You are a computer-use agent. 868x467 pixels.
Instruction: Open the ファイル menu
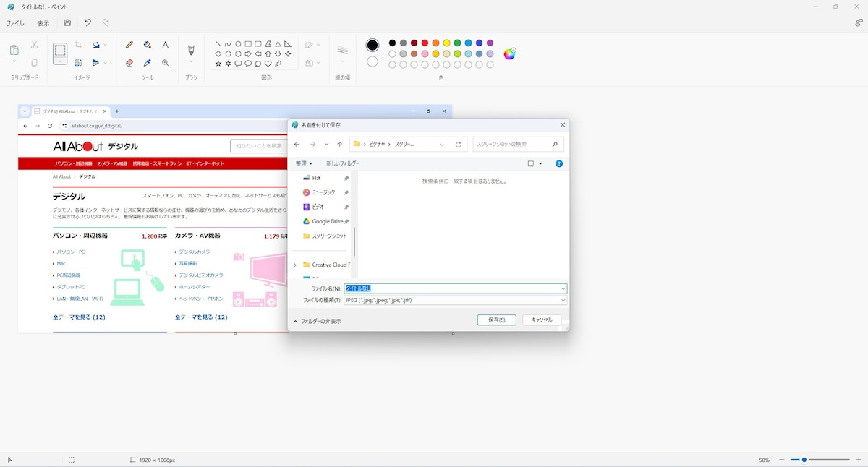15,23
